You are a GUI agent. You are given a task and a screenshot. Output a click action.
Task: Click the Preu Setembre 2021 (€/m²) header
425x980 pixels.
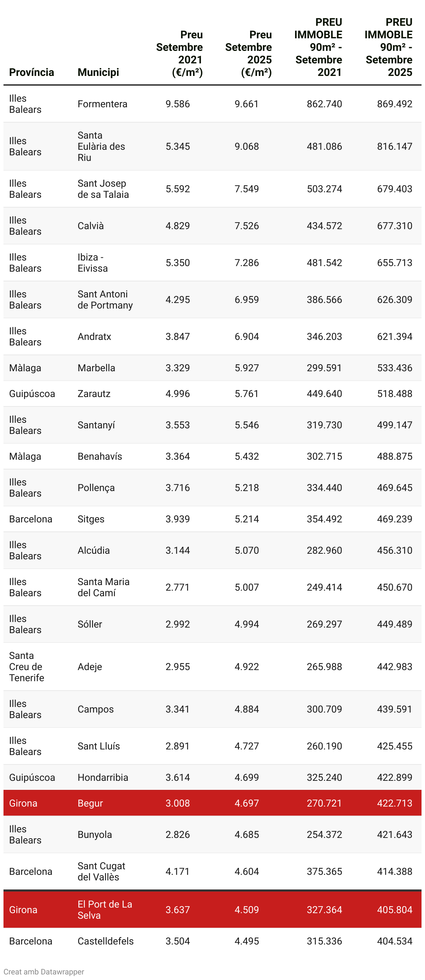coord(179,53)
